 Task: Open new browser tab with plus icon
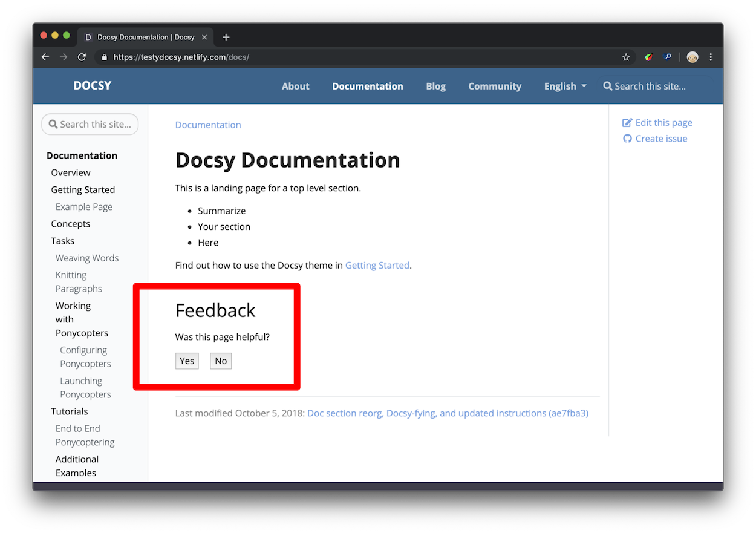(x=226, y=37)
